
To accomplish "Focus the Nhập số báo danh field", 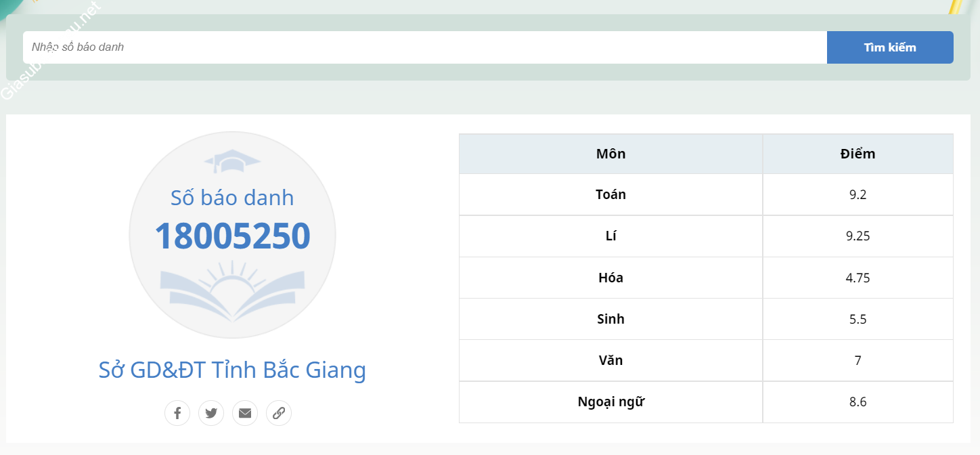I will pos(424,47).
